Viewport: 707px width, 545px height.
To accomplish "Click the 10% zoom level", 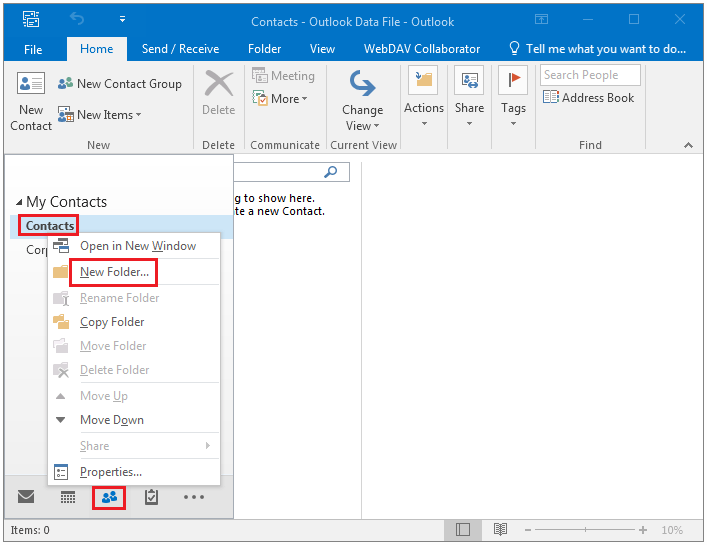I will pos(672,530).
